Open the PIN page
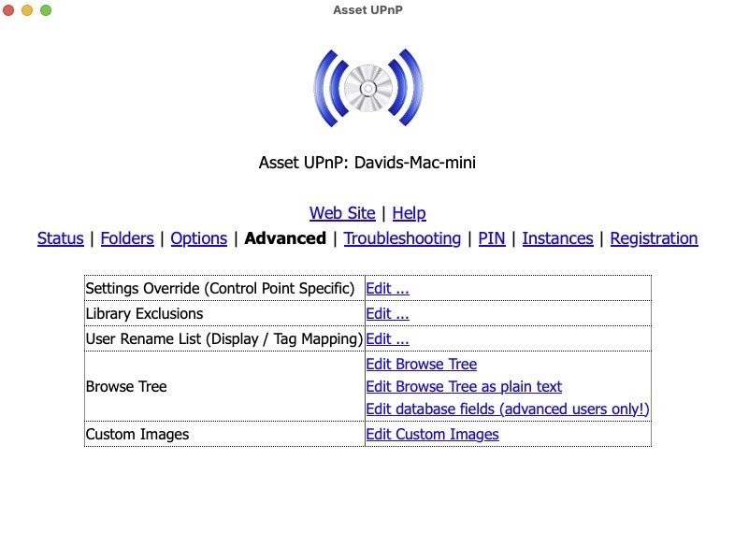 tap(492, 238)
